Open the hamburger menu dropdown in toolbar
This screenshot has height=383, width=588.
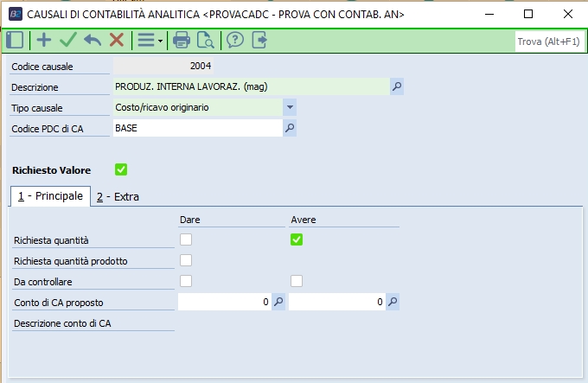click(150, 40)
